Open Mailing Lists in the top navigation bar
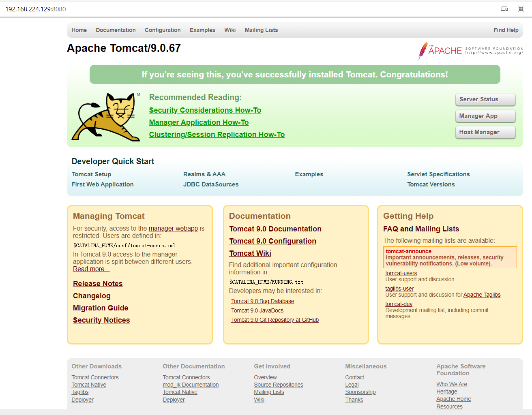 click(261, 30)
